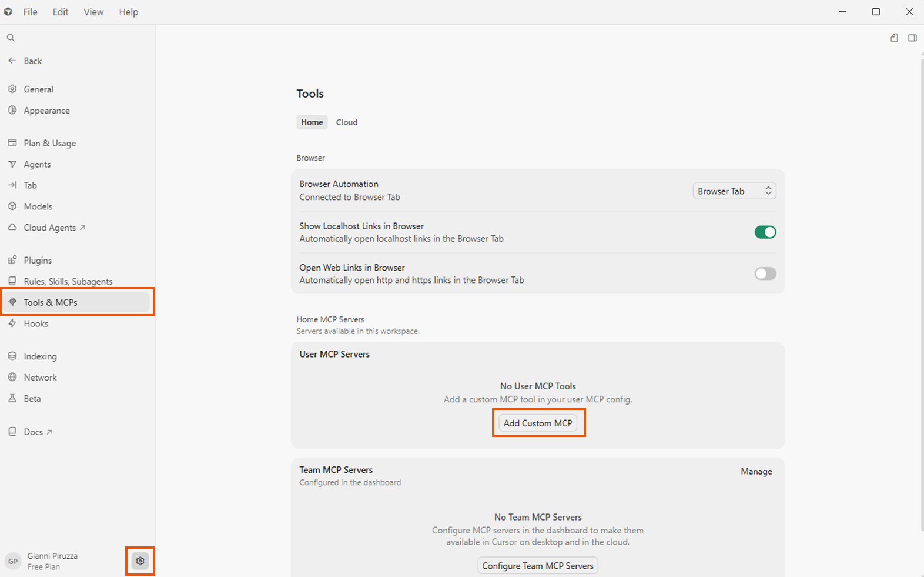Go back using the Back arrow

tap(25, 61)
